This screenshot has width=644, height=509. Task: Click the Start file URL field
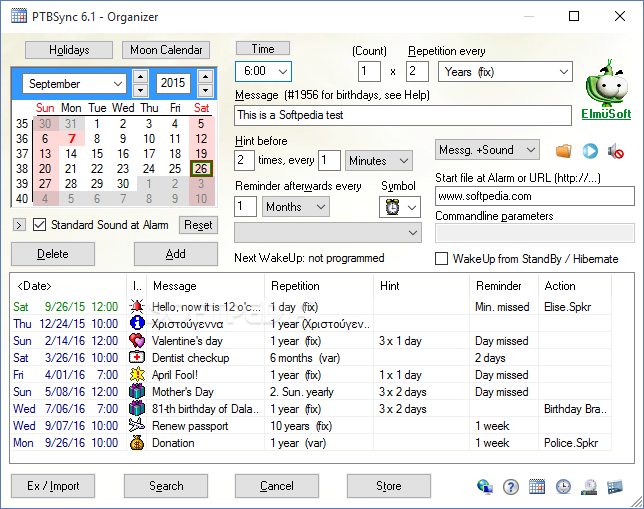click(535, 196)
